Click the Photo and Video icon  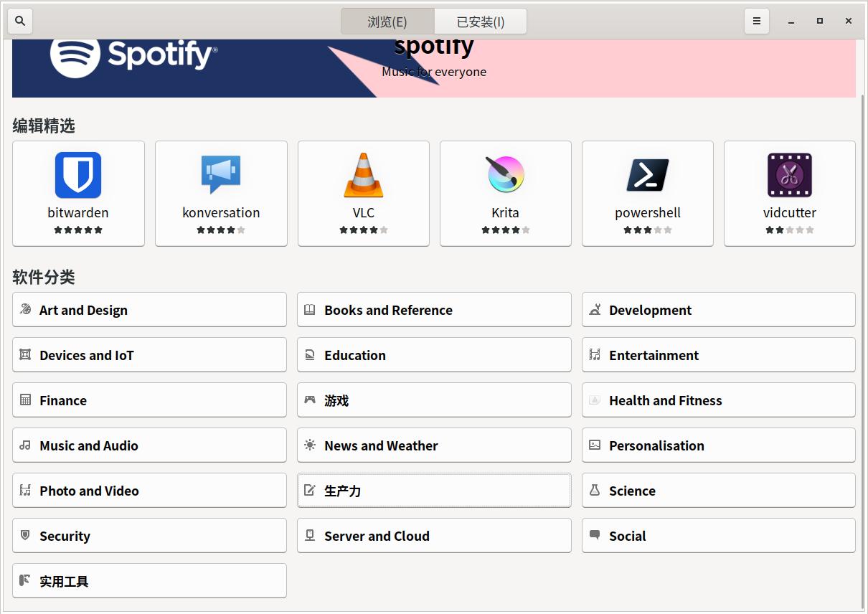click(25, 491)
